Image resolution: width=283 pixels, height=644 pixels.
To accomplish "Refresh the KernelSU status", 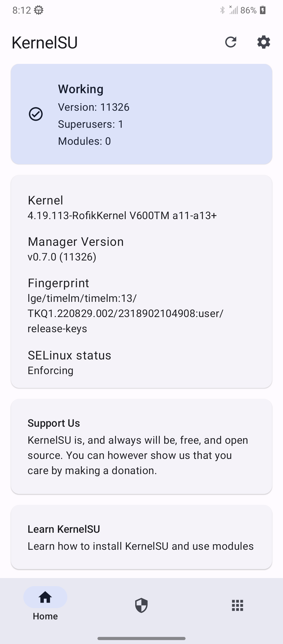I will (231, 42).
